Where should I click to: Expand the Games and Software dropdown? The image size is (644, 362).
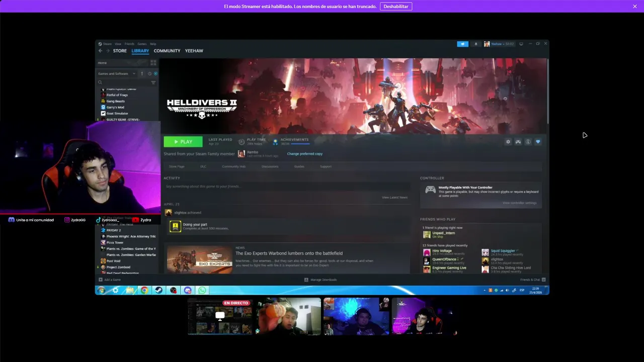[117, 73]
